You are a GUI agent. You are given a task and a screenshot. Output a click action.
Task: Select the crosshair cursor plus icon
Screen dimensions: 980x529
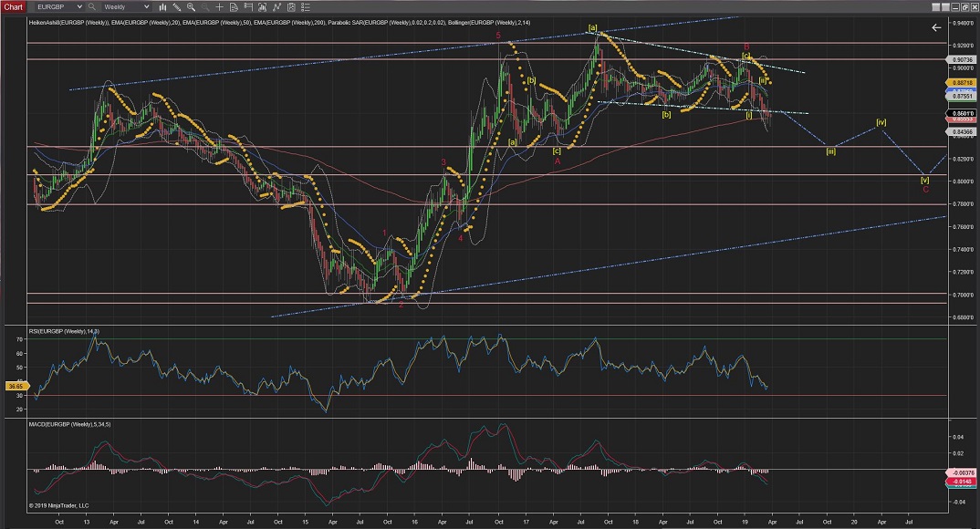(x=219, y=7)
